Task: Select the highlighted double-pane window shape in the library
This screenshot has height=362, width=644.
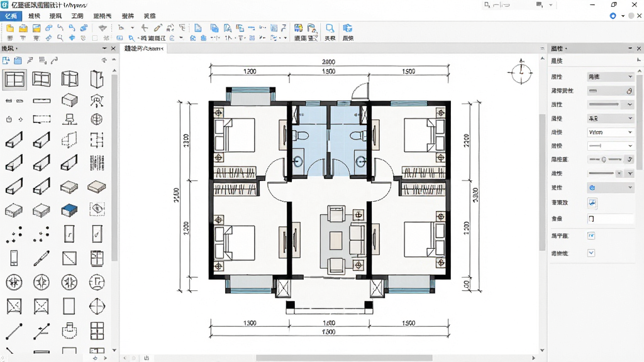Action: pyautogui.click(x=15, y=79)
